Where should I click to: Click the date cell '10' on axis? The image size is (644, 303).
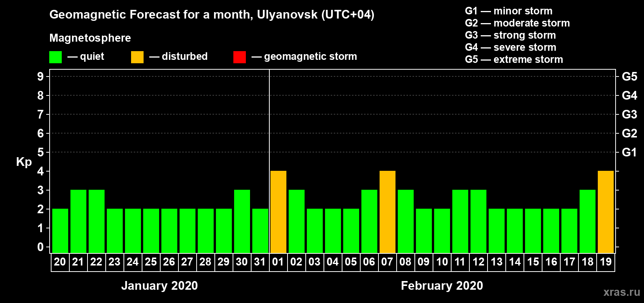coord(442,262)
